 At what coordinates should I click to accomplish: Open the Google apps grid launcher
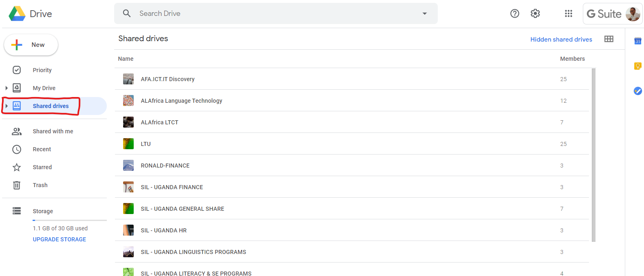coord(568,13)
